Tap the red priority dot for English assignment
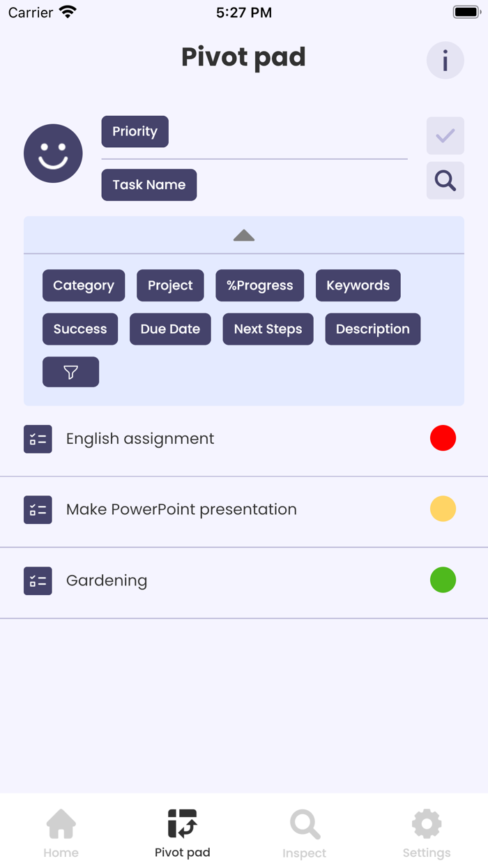Viewport: 488px width, 868px height. 443,438
